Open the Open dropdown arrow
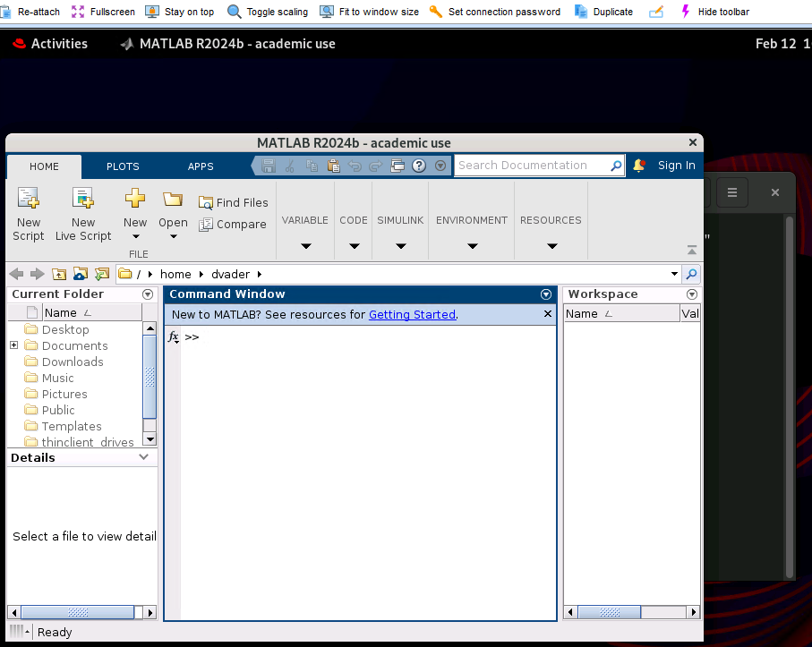This screenshot has height=647, width=812. (174, 236)
